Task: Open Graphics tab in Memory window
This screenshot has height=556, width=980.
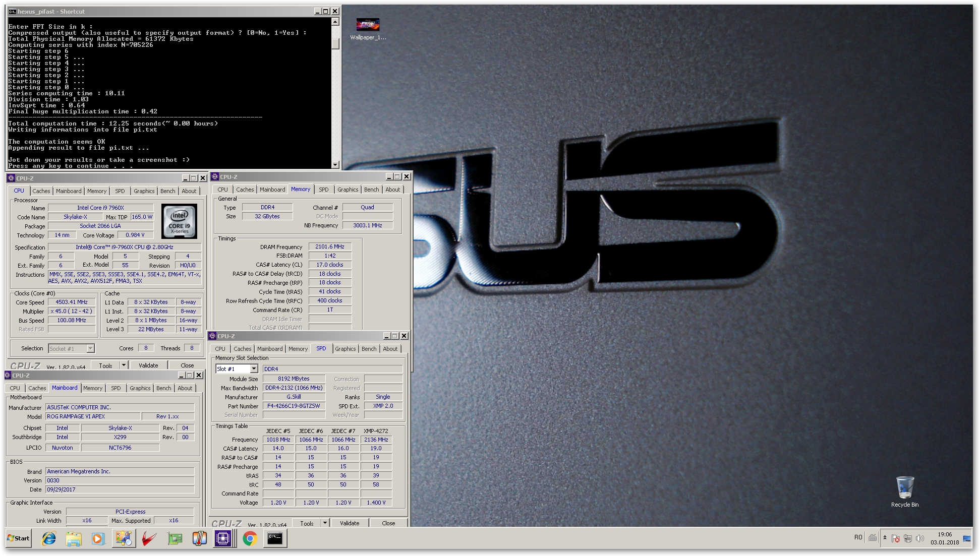Action: point(348,190)
